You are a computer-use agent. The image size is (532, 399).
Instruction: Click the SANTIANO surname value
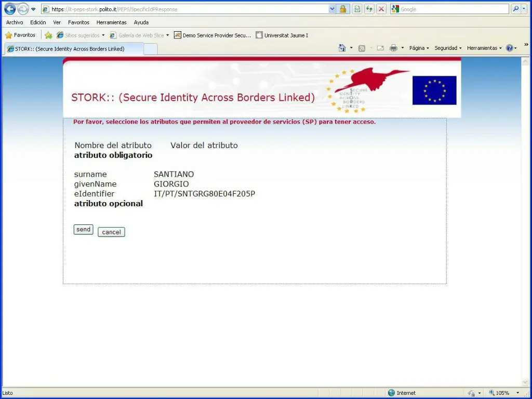point(174,175)
